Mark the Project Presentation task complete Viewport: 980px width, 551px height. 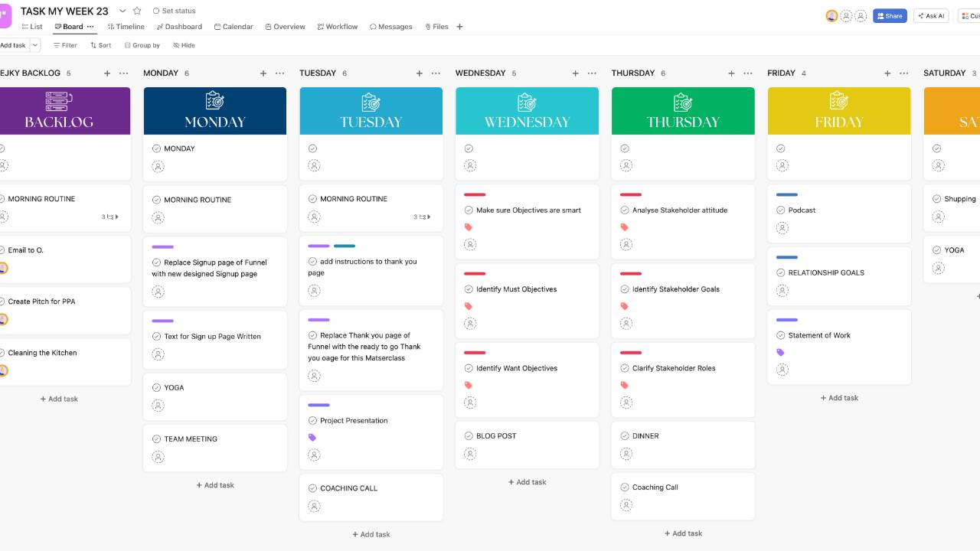pyautogui.click(x=312, y=420)
